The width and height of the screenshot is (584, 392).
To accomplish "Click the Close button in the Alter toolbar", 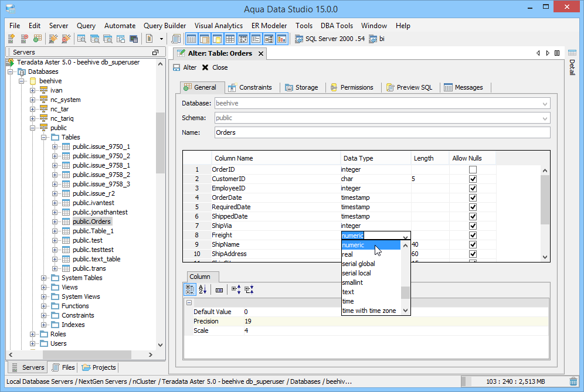I will pos(215,67).
